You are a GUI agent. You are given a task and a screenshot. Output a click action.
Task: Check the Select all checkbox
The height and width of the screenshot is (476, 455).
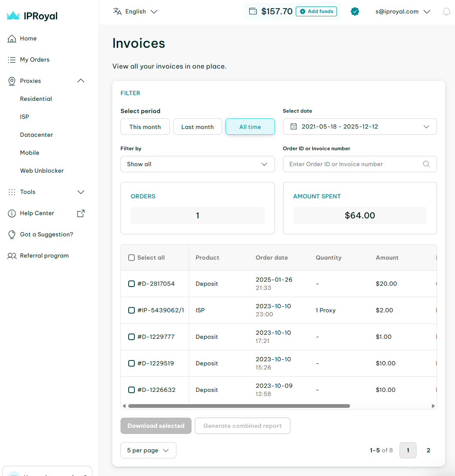(132, 258)
